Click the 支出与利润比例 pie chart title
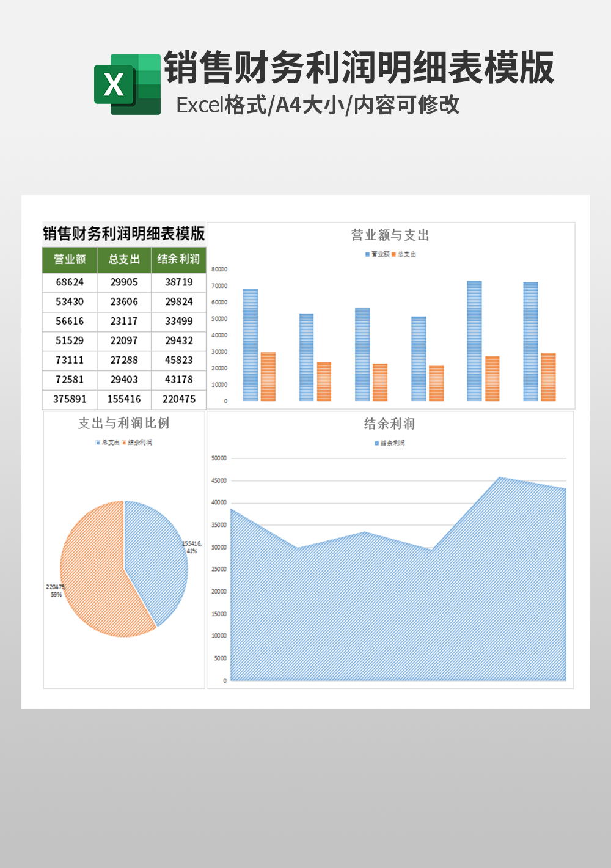This screenshot has height=868, width=611. pos(124,423)
